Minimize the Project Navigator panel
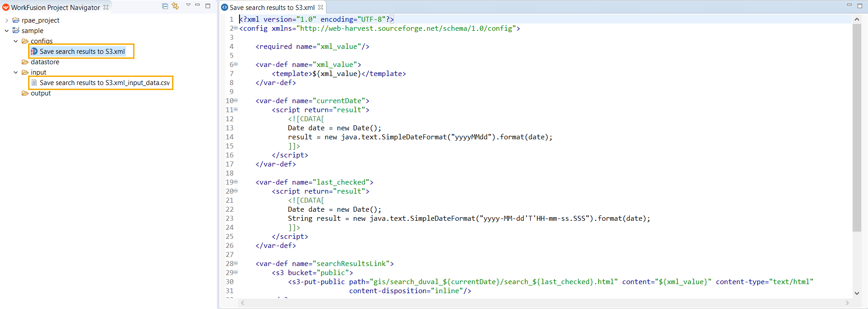This screenshot has height=309, width=868. tap(197, 5)
